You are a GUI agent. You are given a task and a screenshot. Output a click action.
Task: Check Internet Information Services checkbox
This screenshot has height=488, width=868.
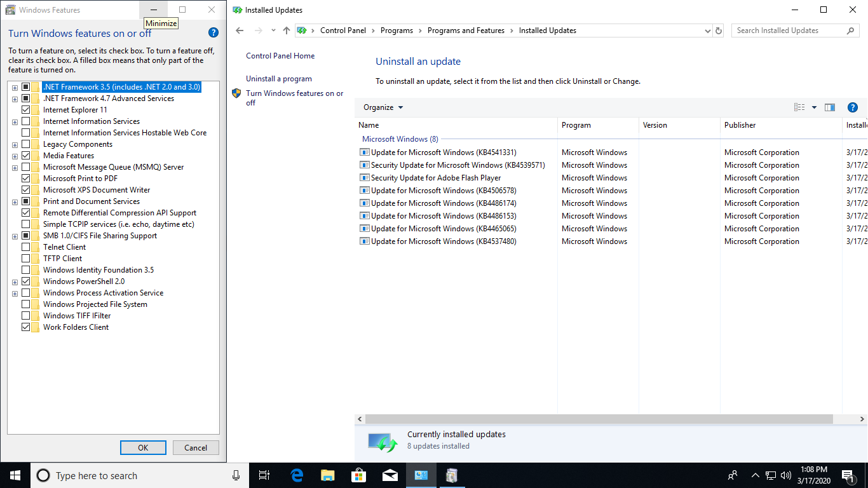tap(26, 121)
